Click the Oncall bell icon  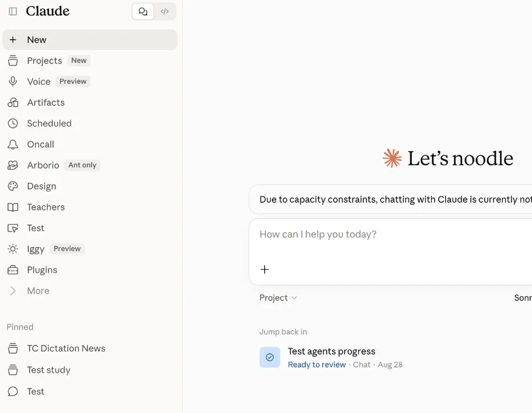pos(13,145)
